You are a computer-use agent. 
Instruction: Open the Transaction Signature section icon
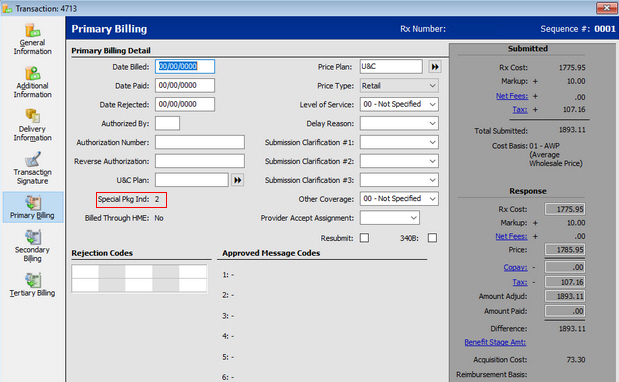pyautogui.click(x=32, y=169)
